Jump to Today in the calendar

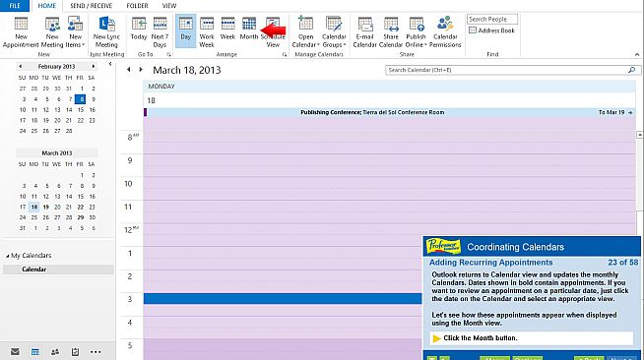[x=139, y=29]
